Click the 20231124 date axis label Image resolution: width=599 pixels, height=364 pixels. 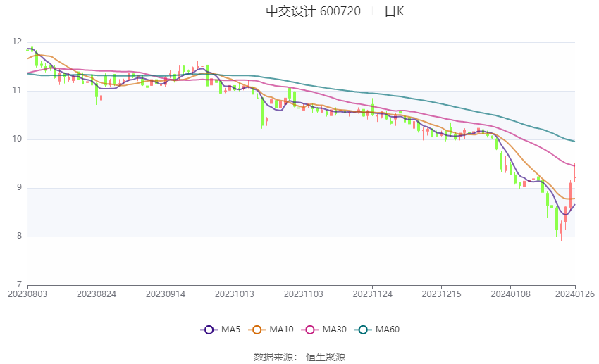point(373,294)
